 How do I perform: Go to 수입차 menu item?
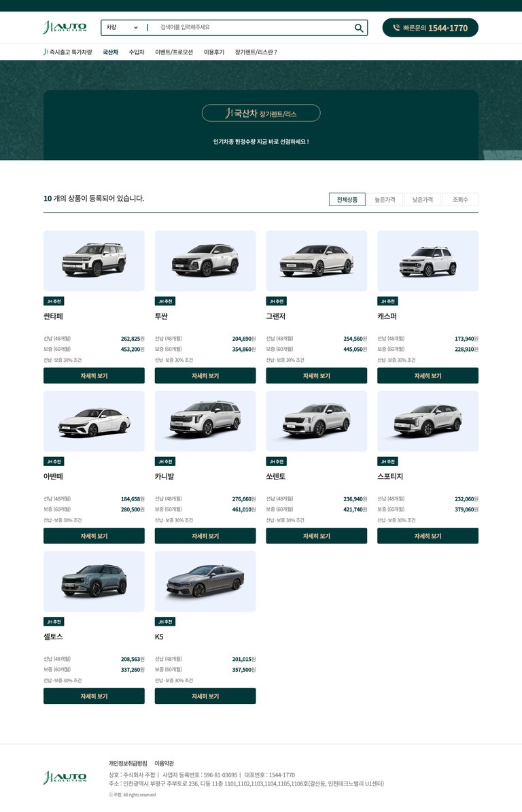click(x=137, y=52)
